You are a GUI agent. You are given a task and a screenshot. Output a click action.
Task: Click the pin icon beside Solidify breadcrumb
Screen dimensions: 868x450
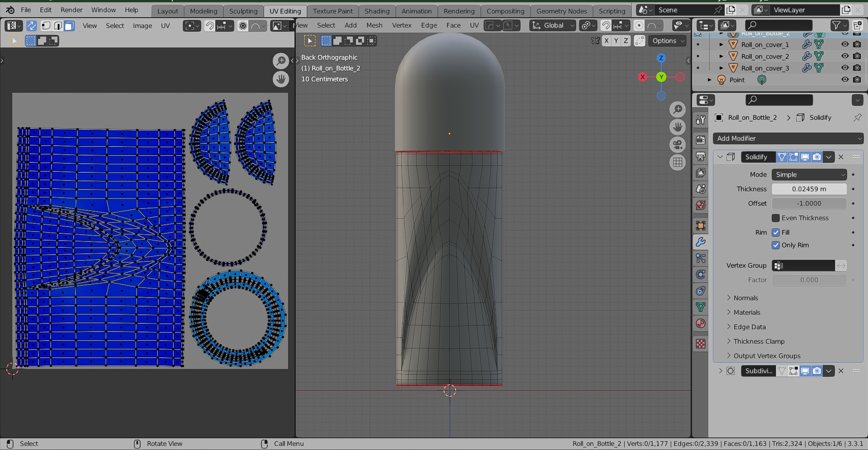[857, 118]
